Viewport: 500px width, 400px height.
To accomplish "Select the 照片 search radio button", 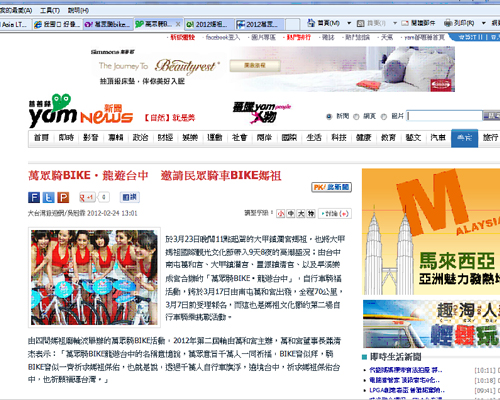I will point(384,117).
